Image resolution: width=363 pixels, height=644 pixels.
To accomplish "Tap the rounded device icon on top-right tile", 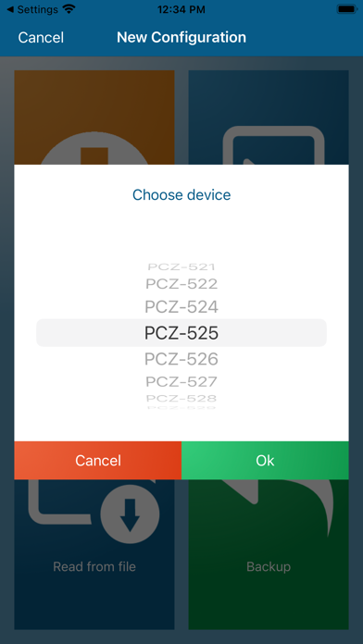I will (273, 145).
